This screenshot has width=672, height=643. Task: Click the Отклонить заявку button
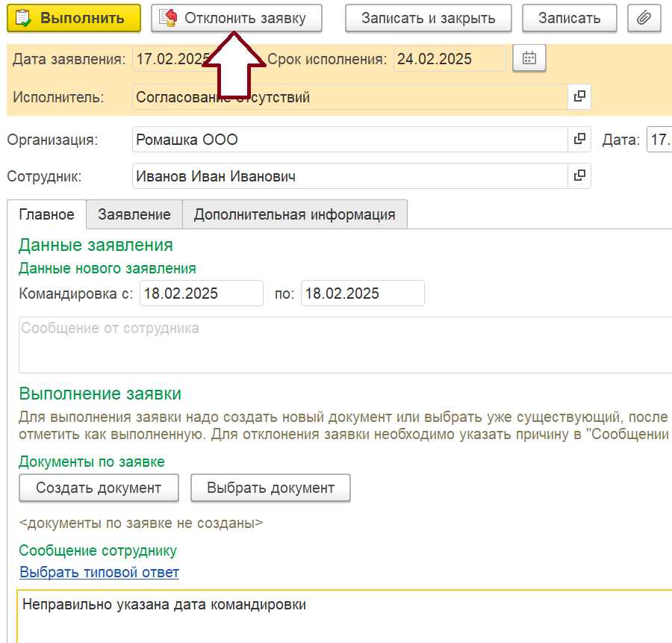pos(236,18)
